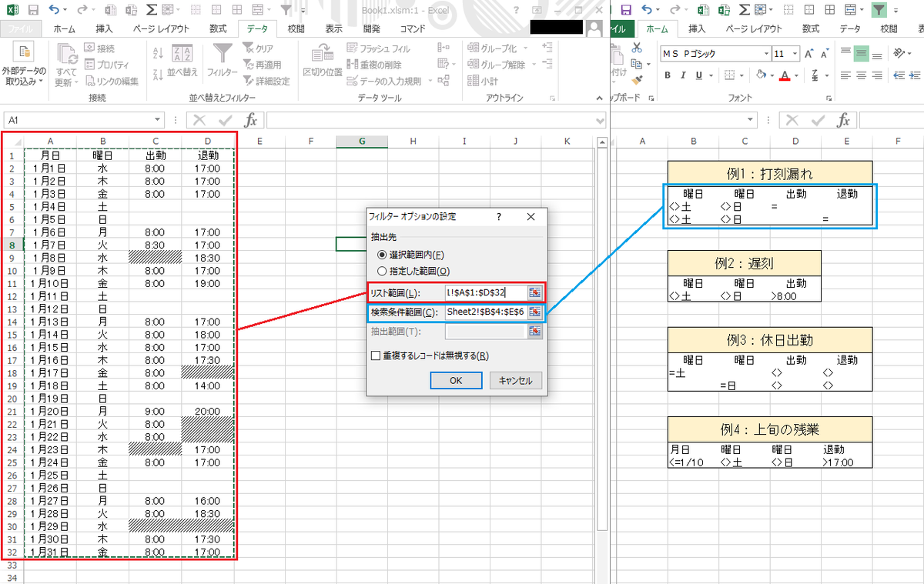Click 例2:遅刻 heading cell
This screenshot has height=584, width=924.
744,263
